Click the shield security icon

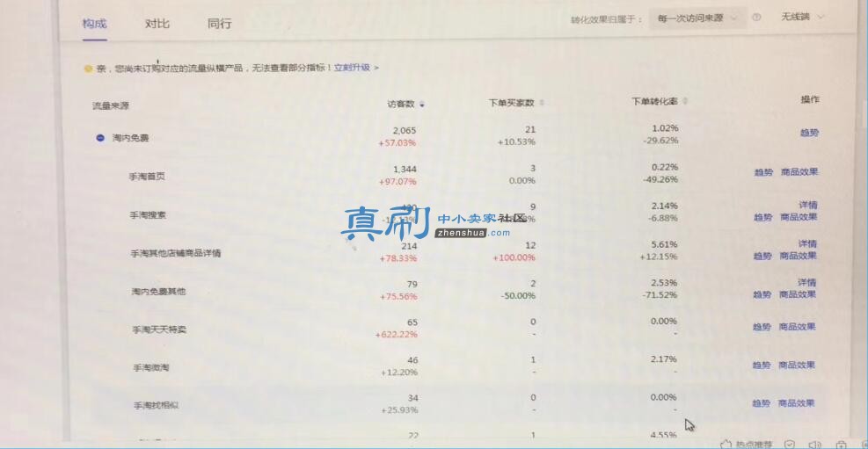click(790, 444)
